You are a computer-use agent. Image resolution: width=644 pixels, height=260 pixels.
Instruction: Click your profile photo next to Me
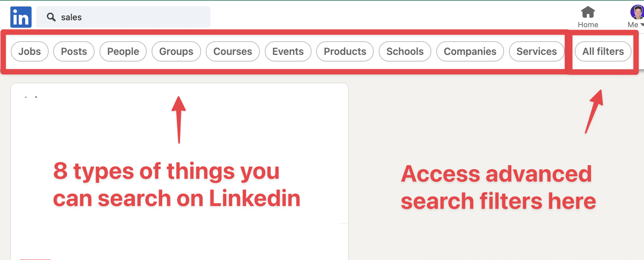(637, 11)
